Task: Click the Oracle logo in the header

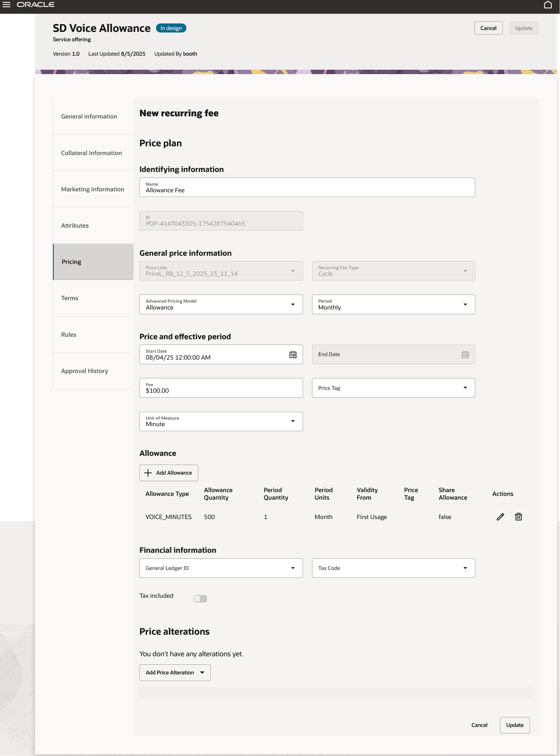Action: [36, 5]
